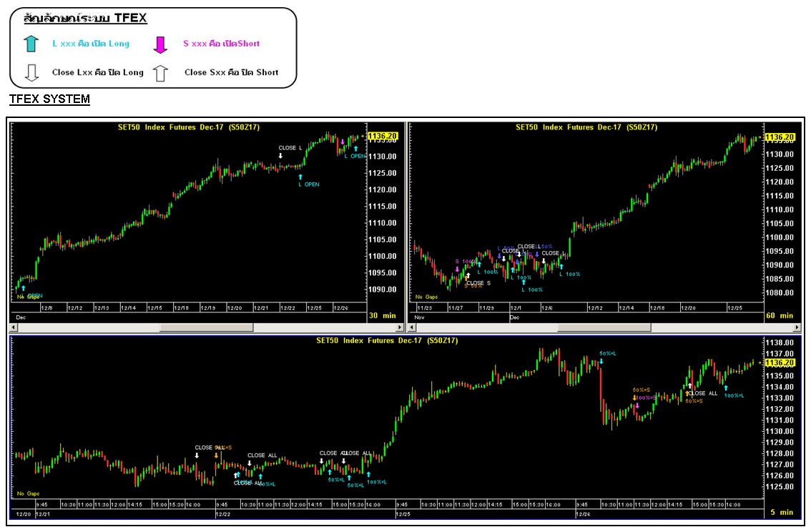
Task: Click the 30 min chart's scroll-right arrow
Action: point(399,327)
